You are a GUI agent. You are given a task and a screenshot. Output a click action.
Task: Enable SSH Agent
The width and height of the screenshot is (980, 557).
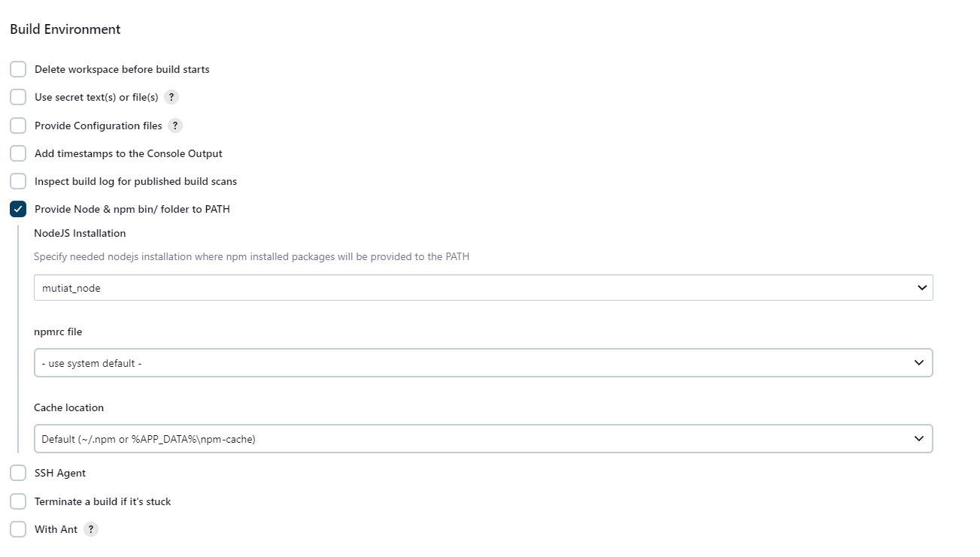click(x=18, y=473)
